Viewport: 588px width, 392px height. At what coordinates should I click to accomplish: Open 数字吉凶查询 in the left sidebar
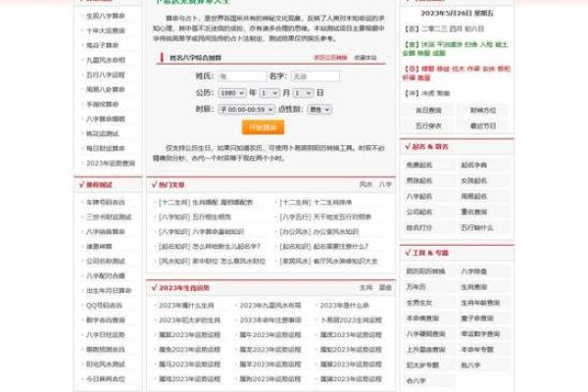[x=106, y=319]
